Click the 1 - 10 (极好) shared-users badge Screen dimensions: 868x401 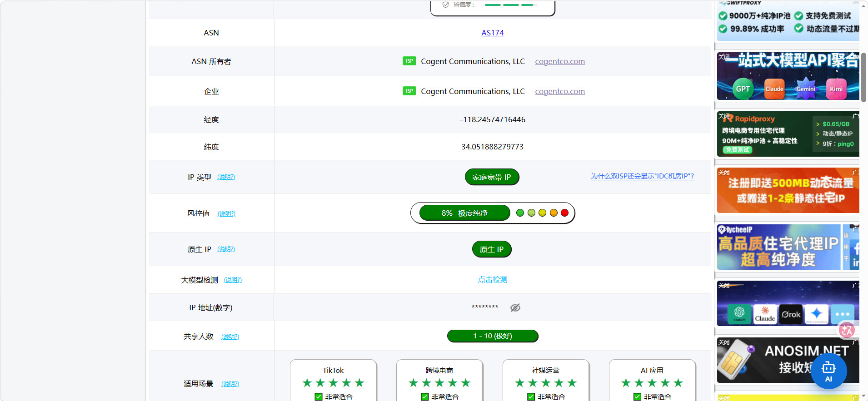point(493,336)
